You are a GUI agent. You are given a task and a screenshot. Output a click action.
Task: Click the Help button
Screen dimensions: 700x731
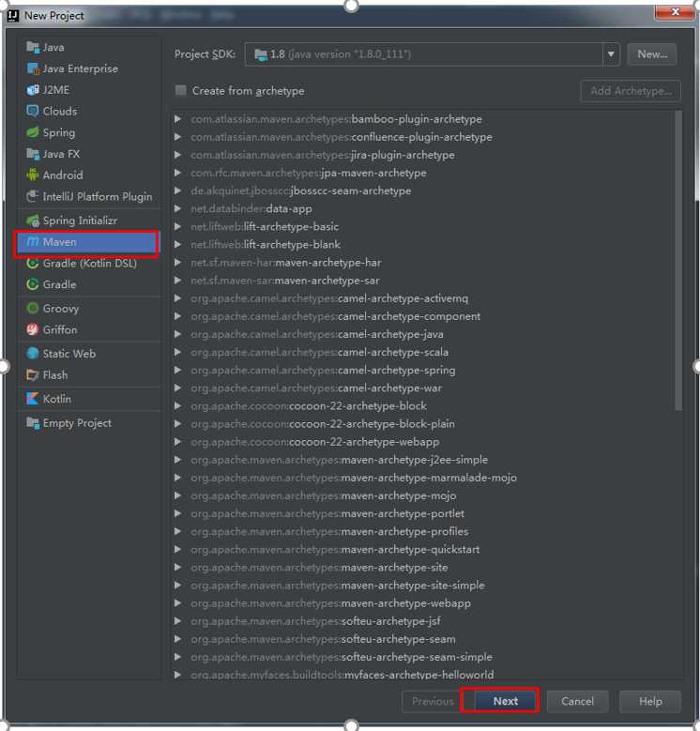[650, 701]
